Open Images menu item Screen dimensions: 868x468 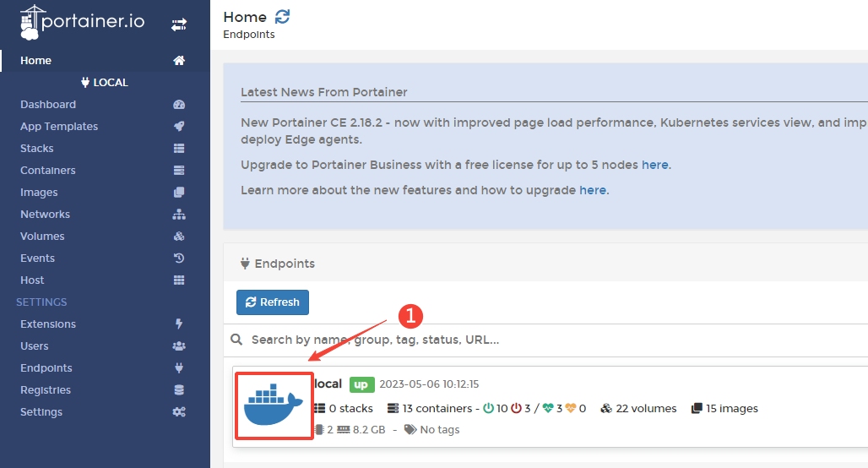(39, 193)
